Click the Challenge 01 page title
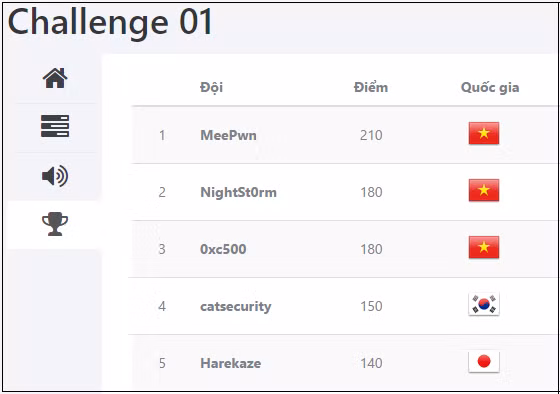The width and height of the screenshot is (560, 394). tap(110, 23)
